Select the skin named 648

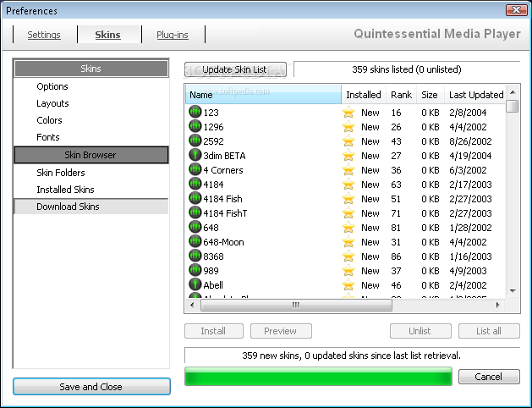tap(211, 228)
